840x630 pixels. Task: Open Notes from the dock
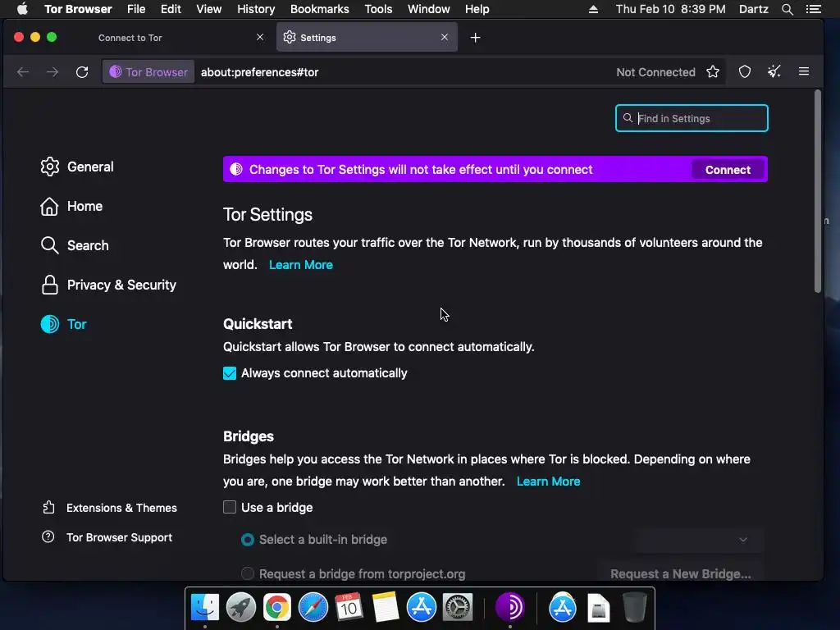(x=385, y=608)
